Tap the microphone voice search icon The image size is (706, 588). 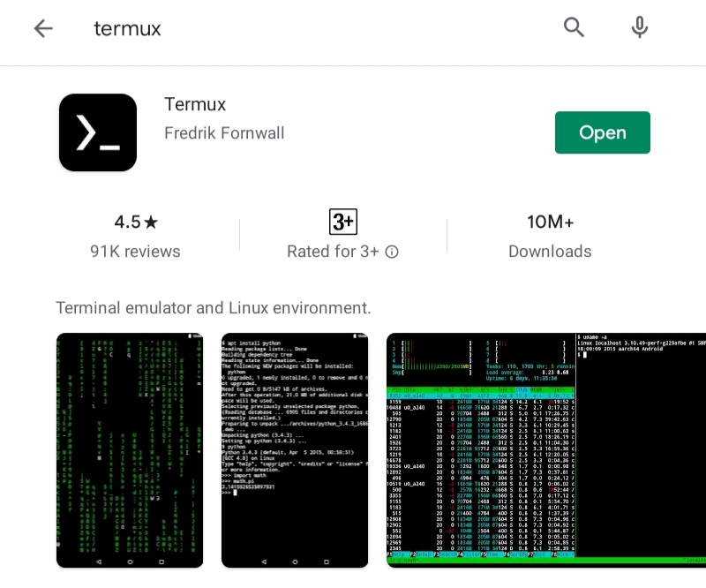click(639, 27)
